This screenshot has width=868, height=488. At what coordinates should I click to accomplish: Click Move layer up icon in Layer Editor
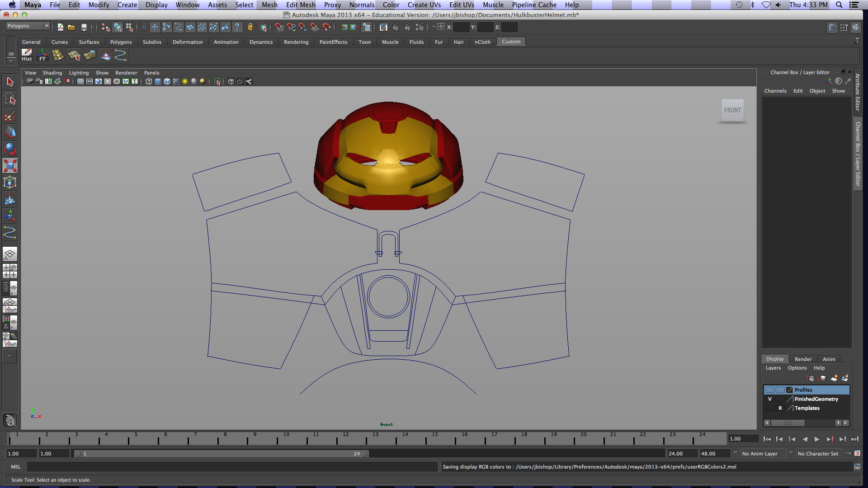coord(811,378)
